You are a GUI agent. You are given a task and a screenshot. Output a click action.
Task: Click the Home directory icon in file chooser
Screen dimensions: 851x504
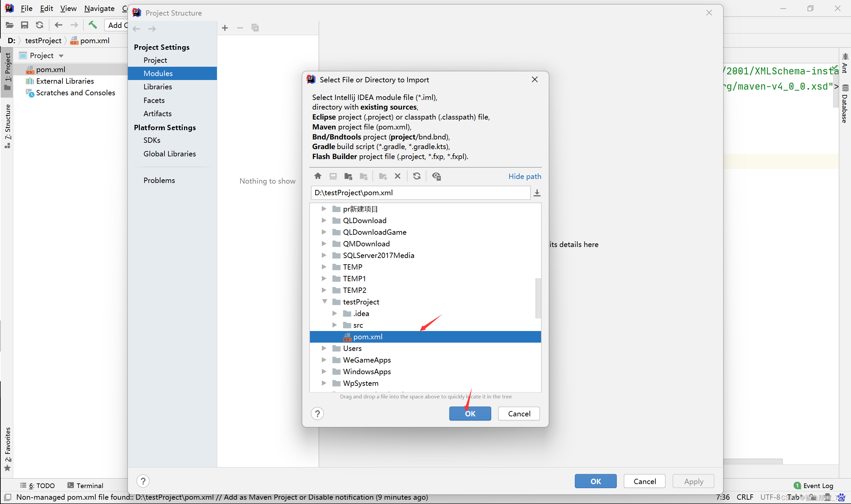(318, 176)
